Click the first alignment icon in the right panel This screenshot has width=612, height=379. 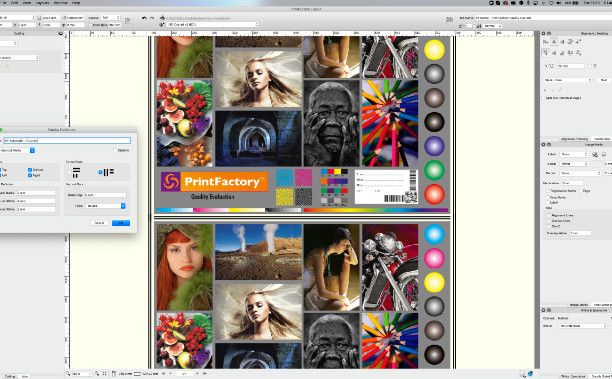[x=546, y=41]
